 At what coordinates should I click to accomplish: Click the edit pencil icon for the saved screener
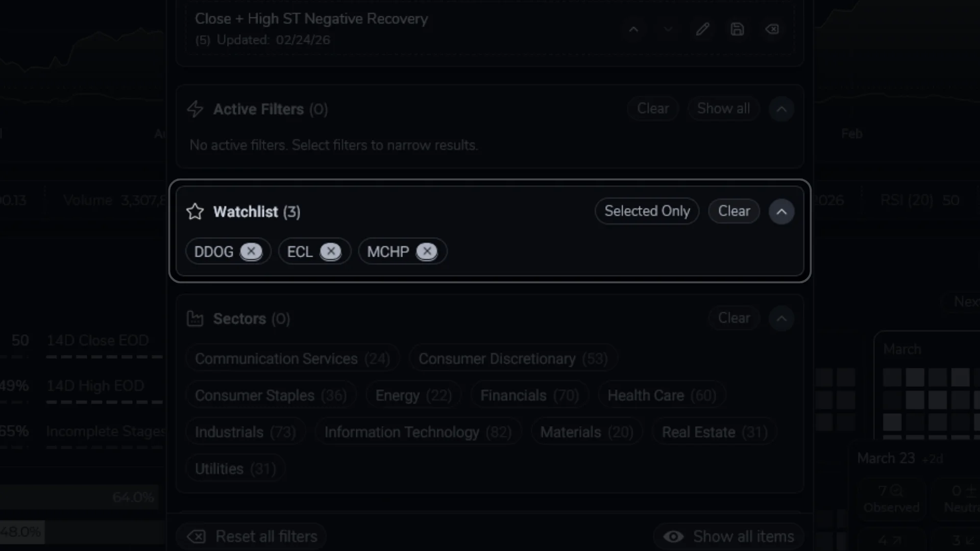click(x=703, y=29)
